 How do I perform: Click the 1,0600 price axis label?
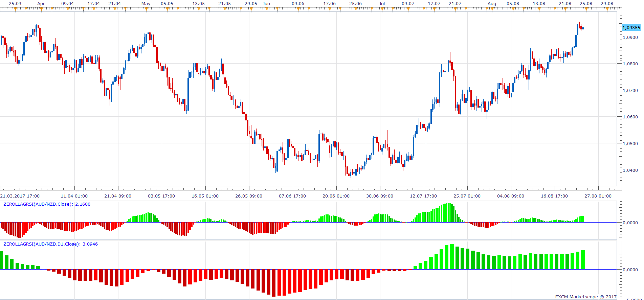pos(630,117)
